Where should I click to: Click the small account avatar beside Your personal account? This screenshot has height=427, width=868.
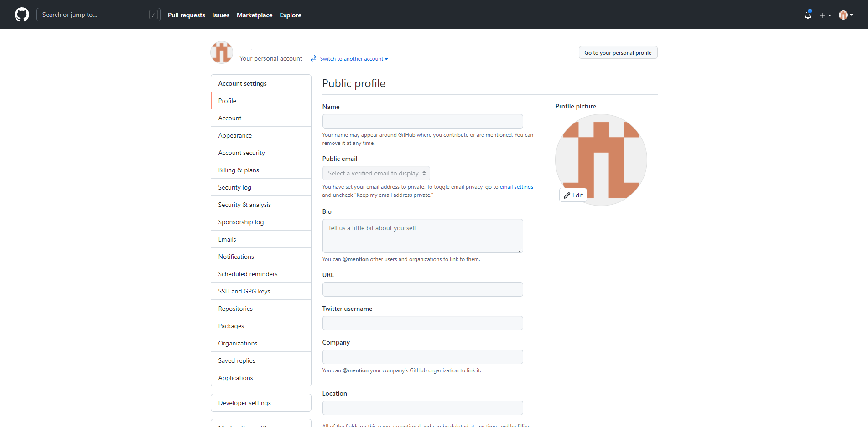(x=222, y=52)
